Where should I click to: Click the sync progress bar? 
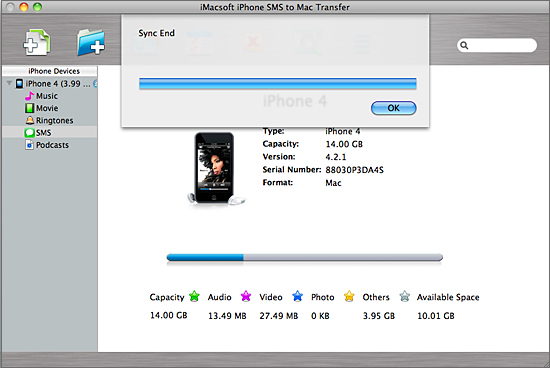(277, 83)
